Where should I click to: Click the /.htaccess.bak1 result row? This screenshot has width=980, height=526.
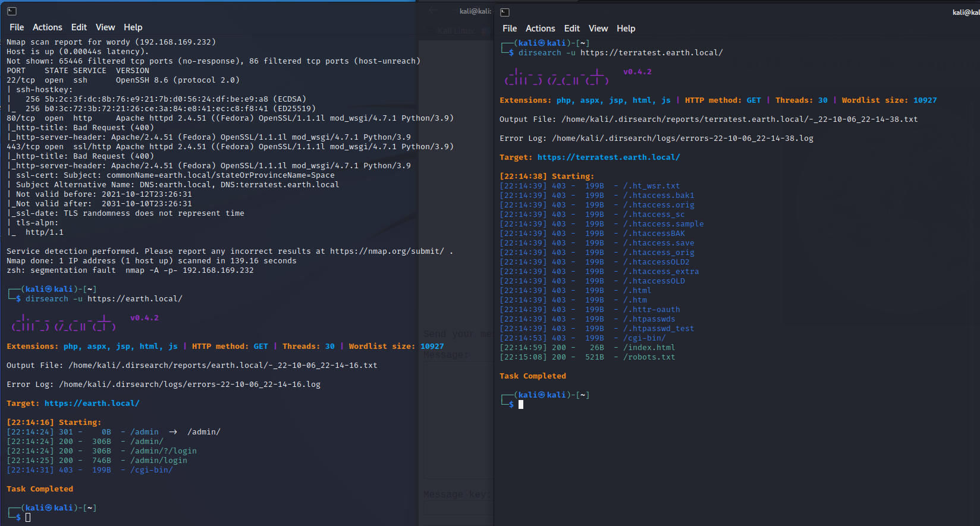(x=597, y=196)
